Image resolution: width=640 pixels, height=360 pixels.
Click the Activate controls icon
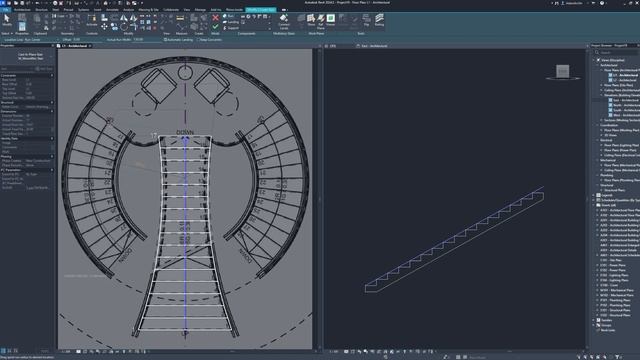pos(92,20)
